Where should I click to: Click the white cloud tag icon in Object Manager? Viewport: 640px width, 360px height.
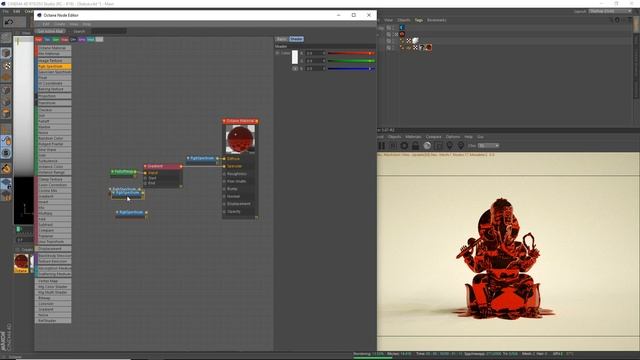pyautogui.click(x=415, y=41)
